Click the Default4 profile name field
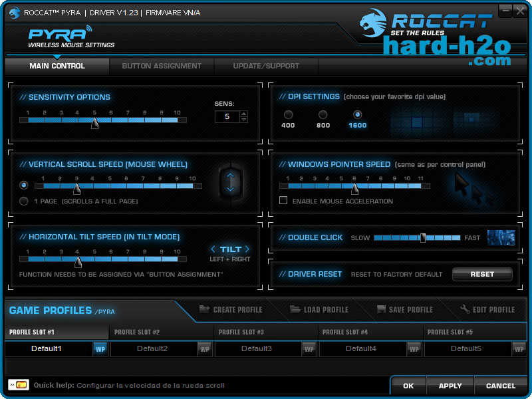This screenshot has height=399, width=532. coord(362,348)
